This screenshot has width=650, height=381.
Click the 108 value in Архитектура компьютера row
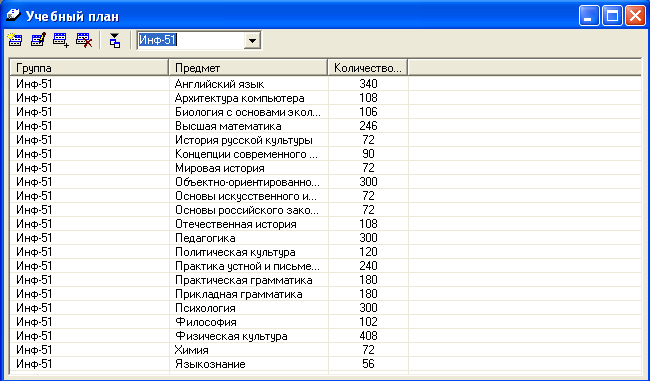coord(369,98)
